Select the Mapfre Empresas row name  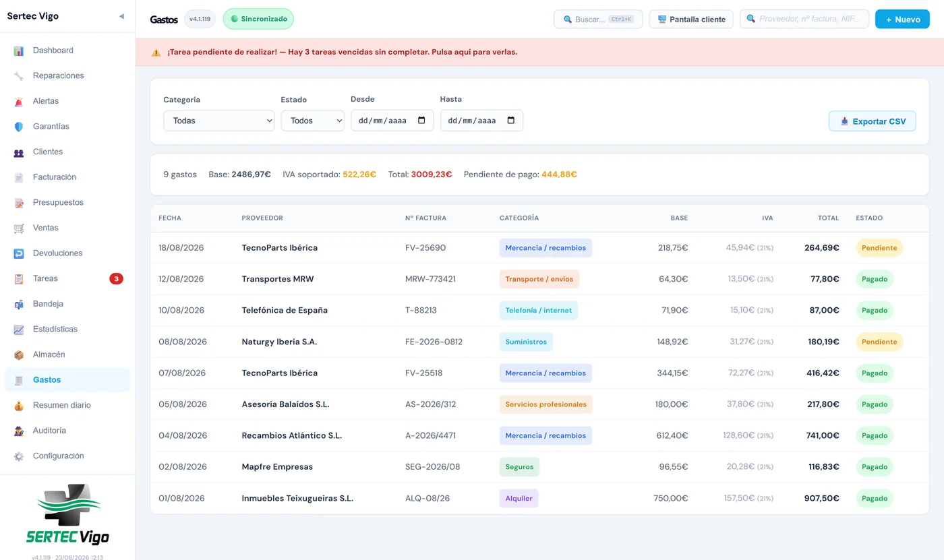pyautogui.click(x=277, y=467)
